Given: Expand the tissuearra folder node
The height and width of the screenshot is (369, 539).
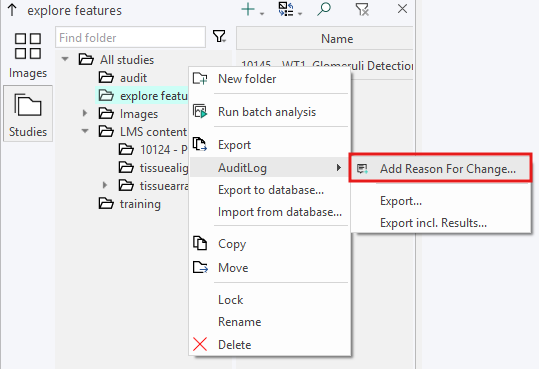Looking at the screenshot, I should coord(105,185).
